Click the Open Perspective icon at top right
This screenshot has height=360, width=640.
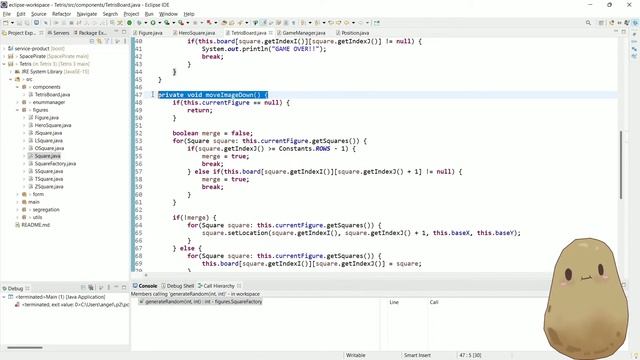(601, 23)
